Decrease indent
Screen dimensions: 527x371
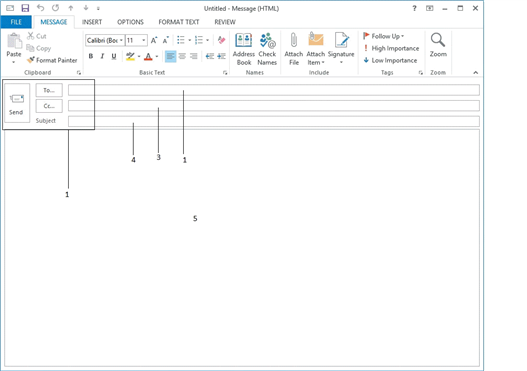coord(210,56)
